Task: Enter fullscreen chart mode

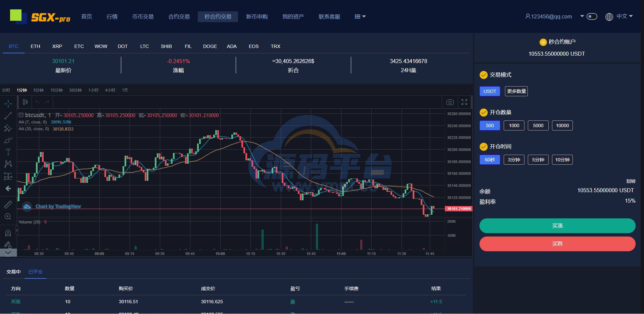Action: (x=464, y=102)
